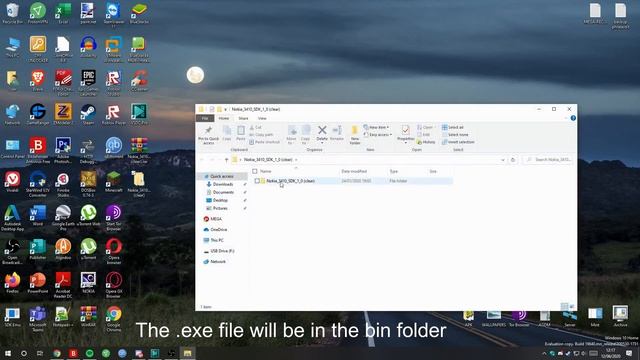Tick the select-all checkbox beside Name header
The width and height of the screenshot is (640, 360).
[x=255, y=171]
